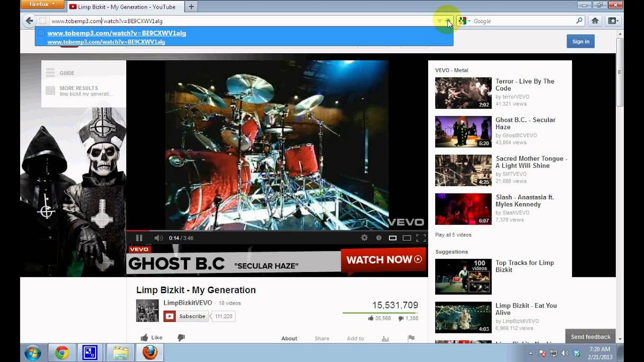Subscribe to LimpBizkitVEVO channel

[x=185, y=316]
